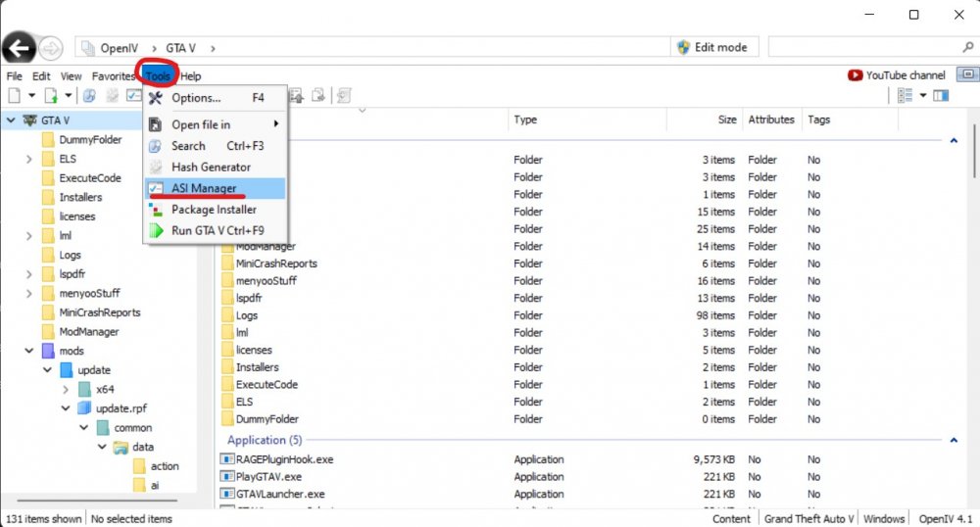Collapse the Application (5) group chevron

coord(954,440)
